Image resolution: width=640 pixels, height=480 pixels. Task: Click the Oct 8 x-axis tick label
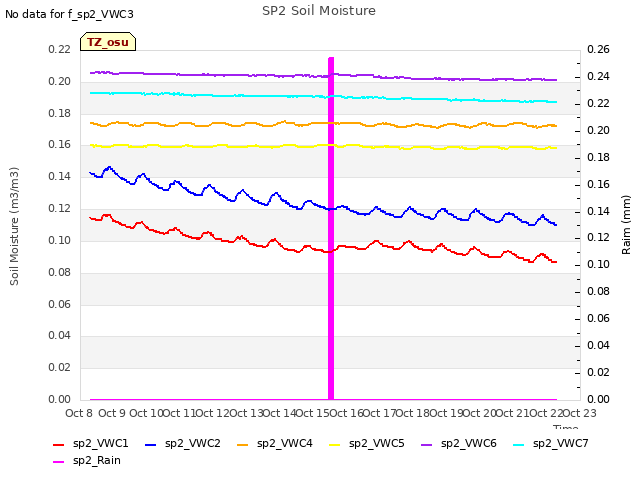tap(79, 413)
